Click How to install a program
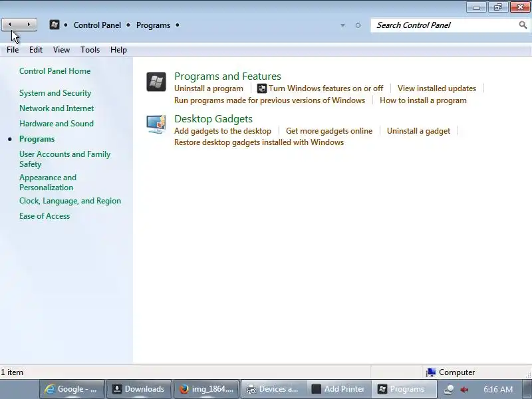This screenshot has height=399, width=532. pos(423,100)
